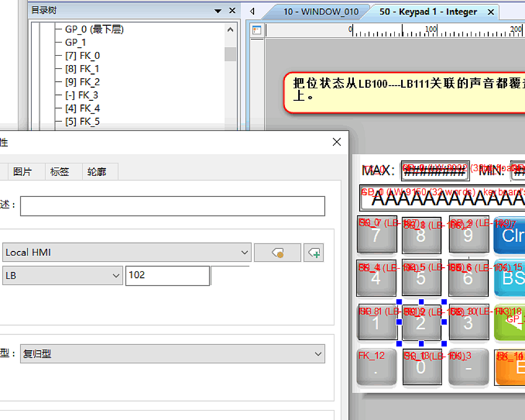Screen dimensions: 525x420
Task: Select the blue Clr key on keypad
Action: (x=509, y=235)
